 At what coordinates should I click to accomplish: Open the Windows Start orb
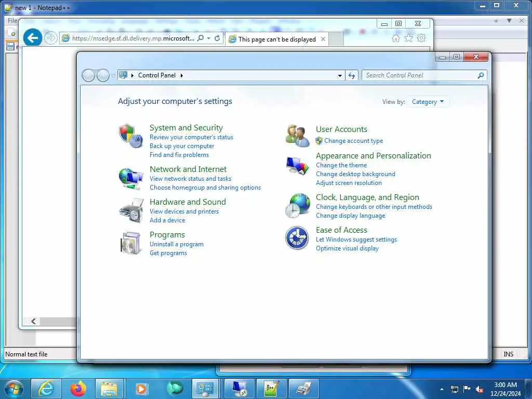pos(14,389)
